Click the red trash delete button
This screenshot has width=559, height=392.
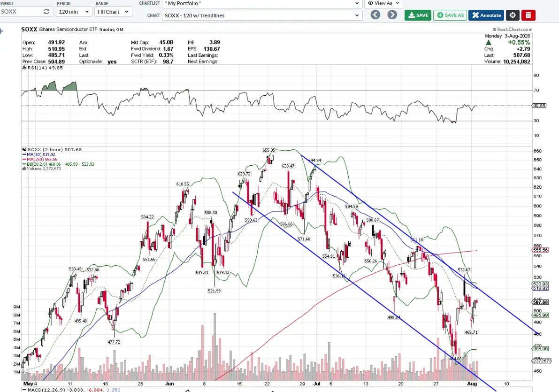pos(528,15)
